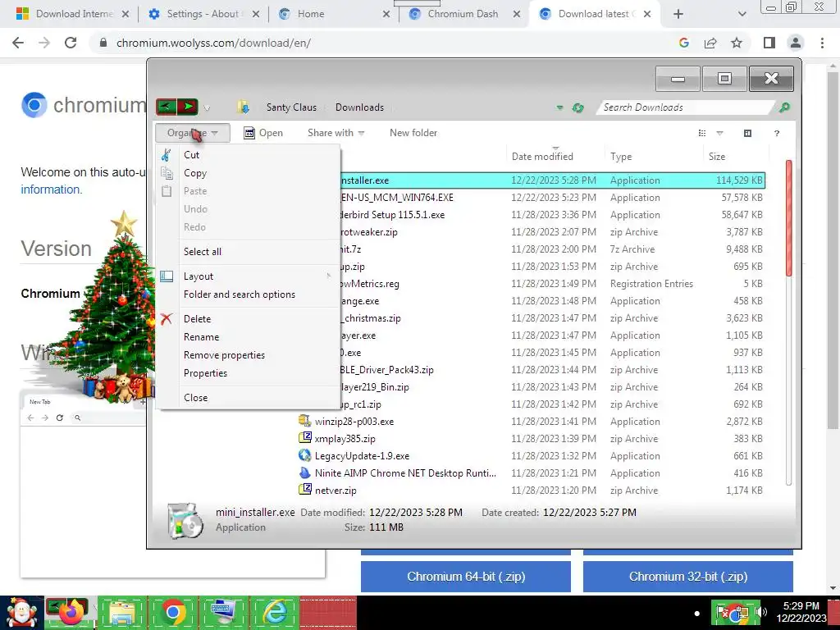
Task: Click the Google icon in the address bar
Action: click(684, 43)
